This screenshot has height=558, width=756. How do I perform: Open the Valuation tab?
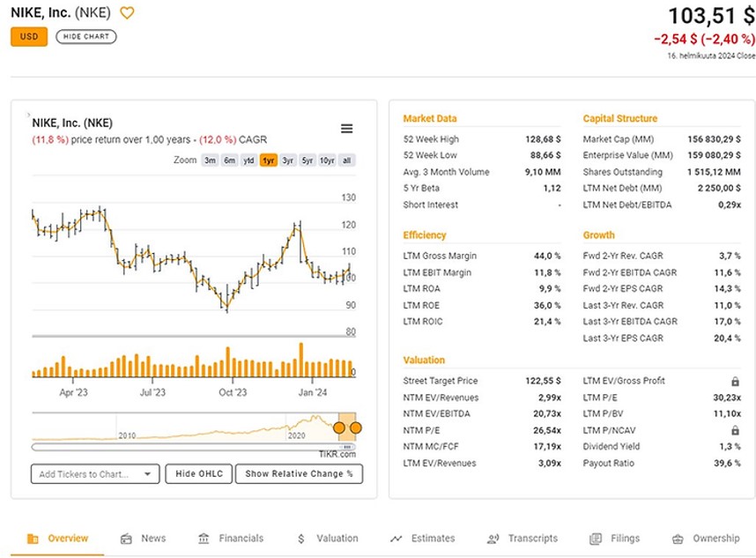click(x=328, y=539)
